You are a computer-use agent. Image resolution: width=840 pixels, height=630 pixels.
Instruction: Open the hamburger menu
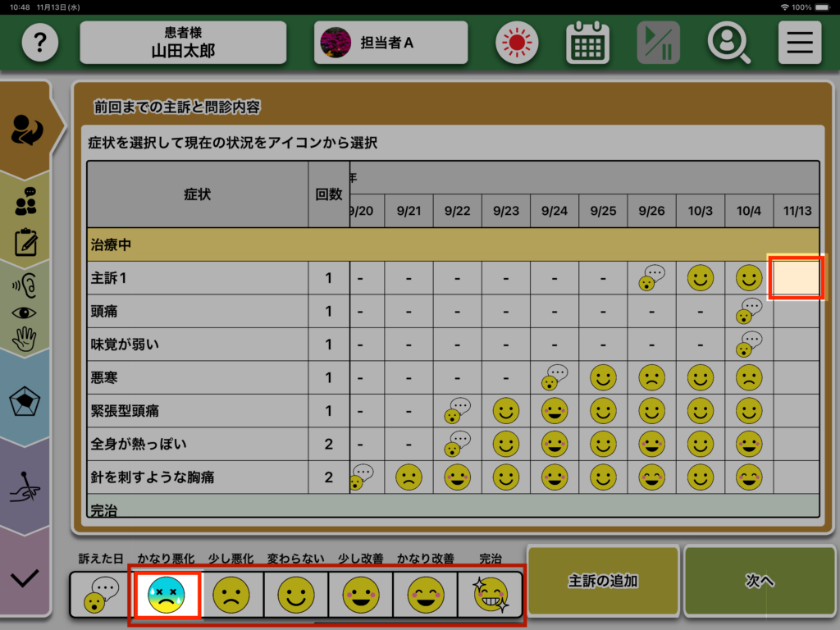pos(799,43)
